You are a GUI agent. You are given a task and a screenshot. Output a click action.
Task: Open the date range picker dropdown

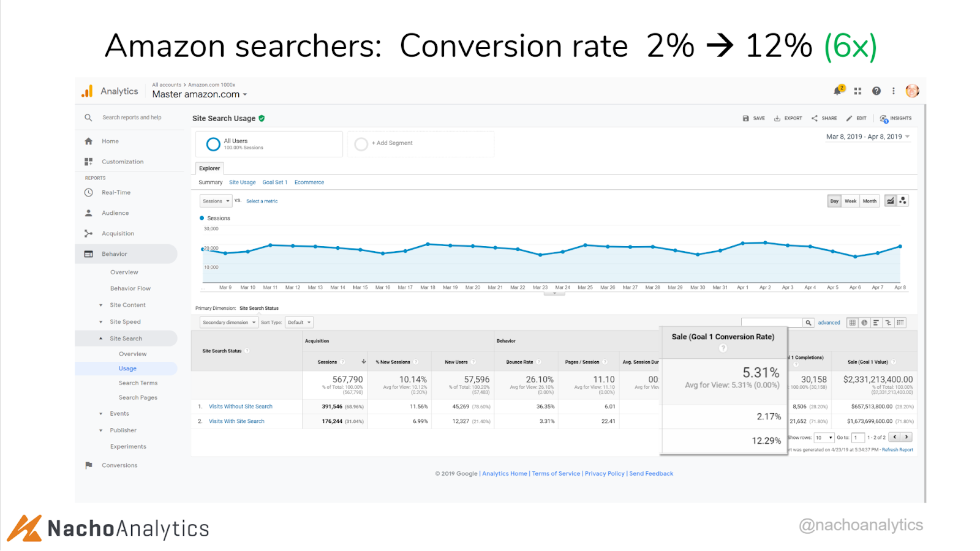pyautogui.click(x=868, y=137)
